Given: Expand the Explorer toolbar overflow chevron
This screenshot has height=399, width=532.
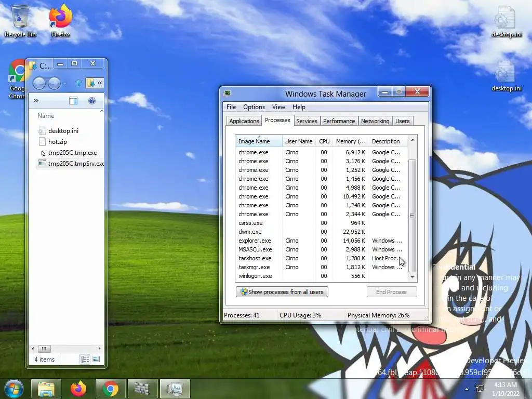Looking at the screenshot, I should [x=36, y=100].
